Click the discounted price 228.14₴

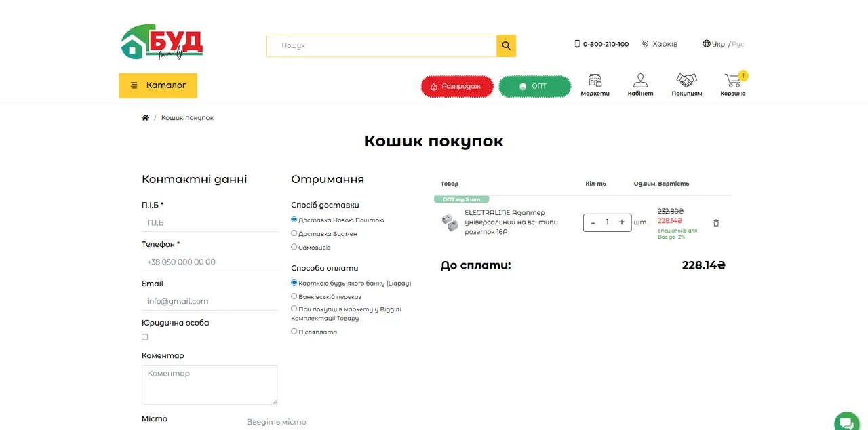670,220
